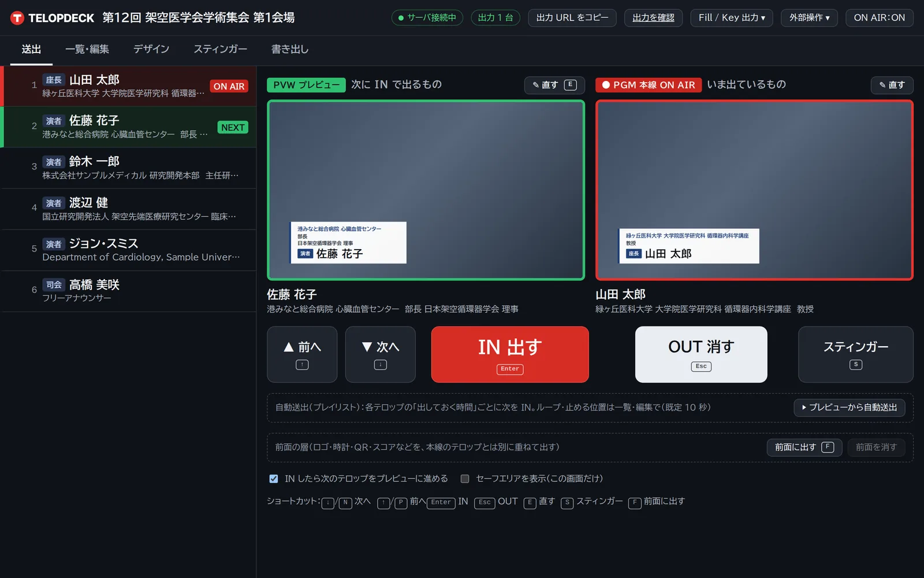Screen dimensions: 924x578
Task: Switch to the 一覧・編集 tab
Action: (87, 50)
